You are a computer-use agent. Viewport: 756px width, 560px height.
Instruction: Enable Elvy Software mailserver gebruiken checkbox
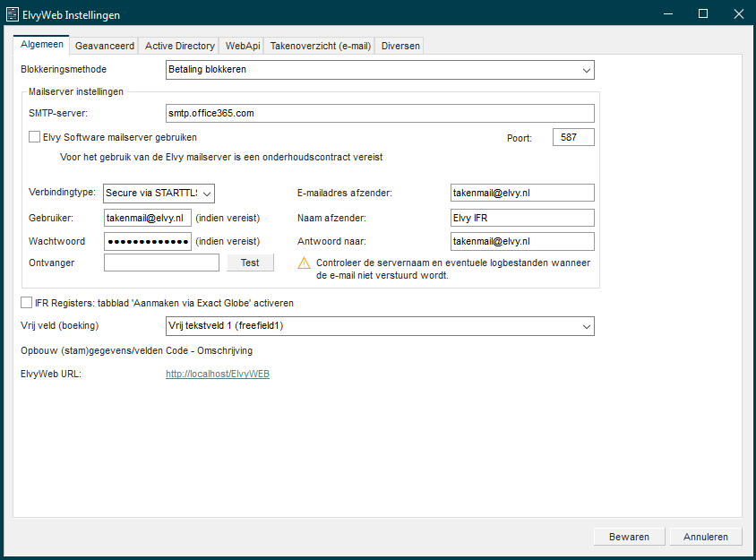coord(34,137)
